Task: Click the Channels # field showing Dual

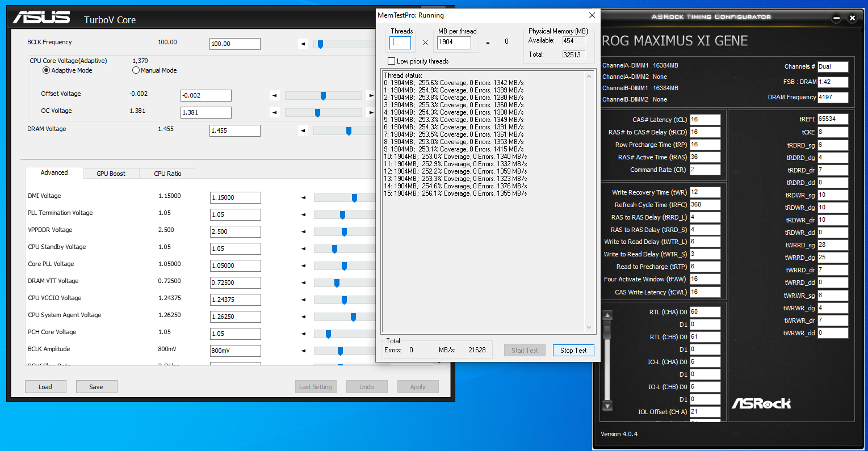Action: (833, 66)
